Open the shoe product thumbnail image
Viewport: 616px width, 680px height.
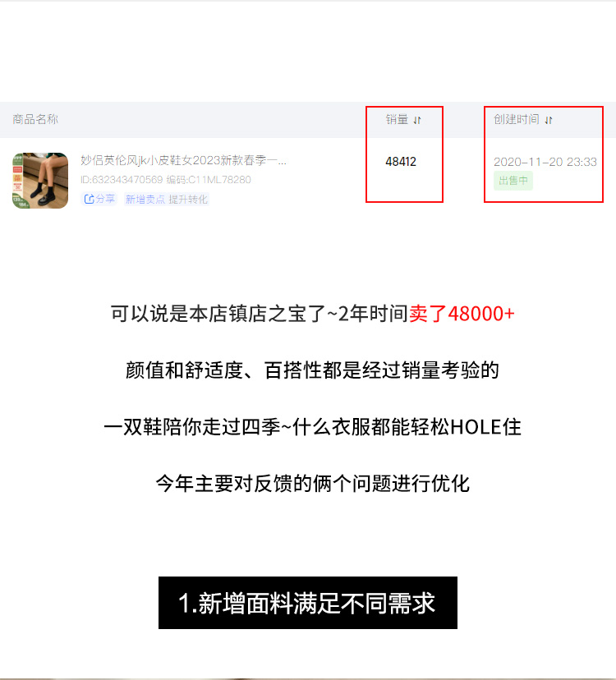tap(40, 181)
